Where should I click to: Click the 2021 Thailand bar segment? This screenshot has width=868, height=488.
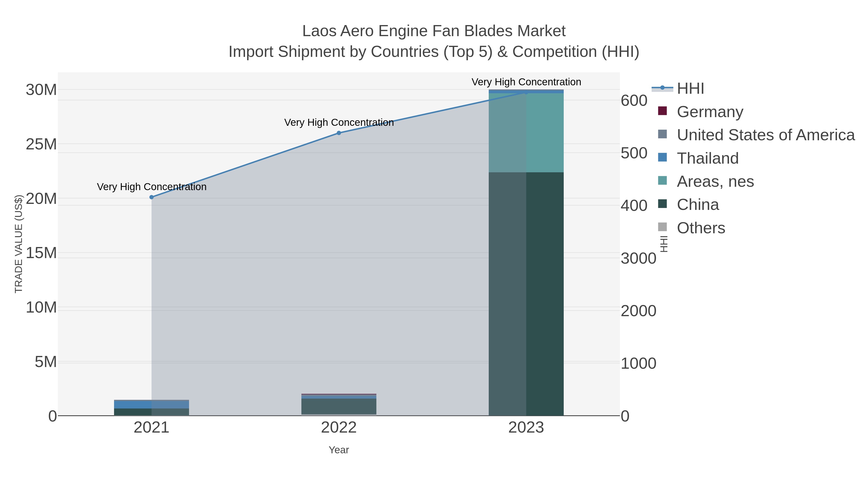tap(152, 404)
